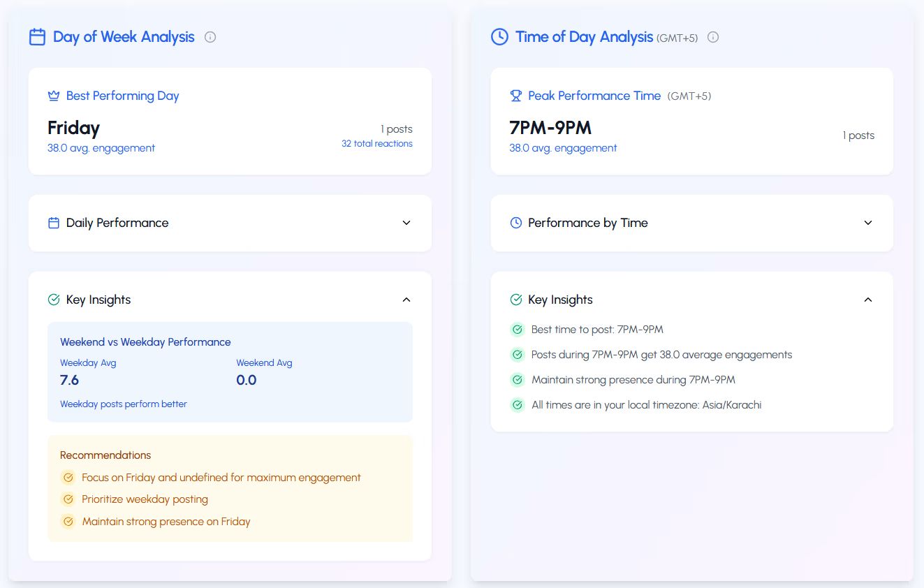Viewport: 924px width, 588px height.
Task: Click the info icon next to Day of Week Analysis
Action: point(210,37)
